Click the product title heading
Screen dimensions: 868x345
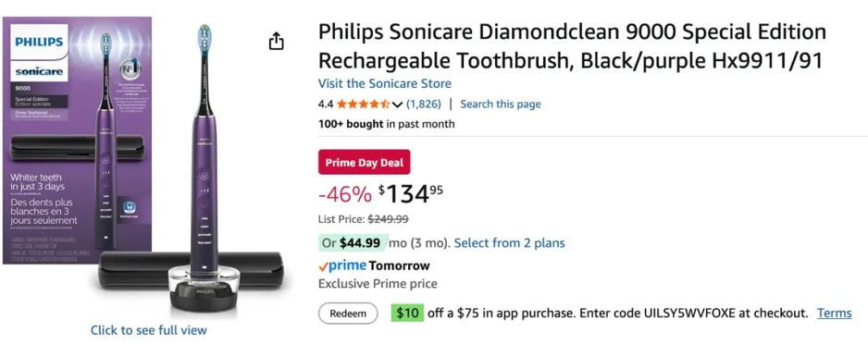point(572,46)
